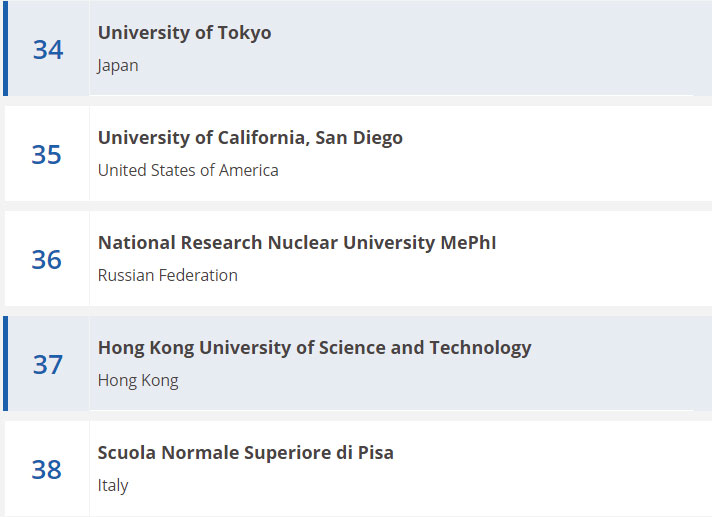Click the highlighted row for rank 34
The width and height of the screenshot is (712, 517).
click(x=357, y=48)
